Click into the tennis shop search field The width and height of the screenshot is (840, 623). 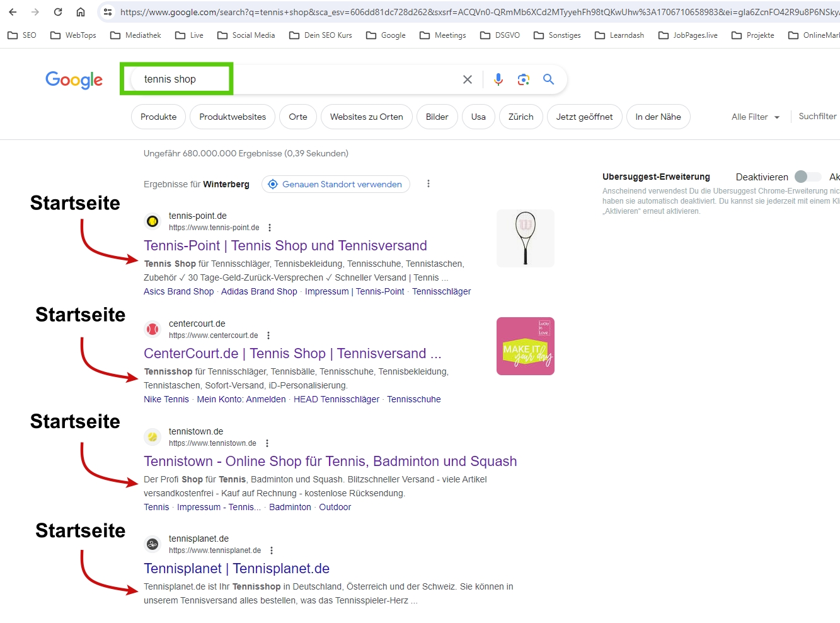tap(284, 79)
